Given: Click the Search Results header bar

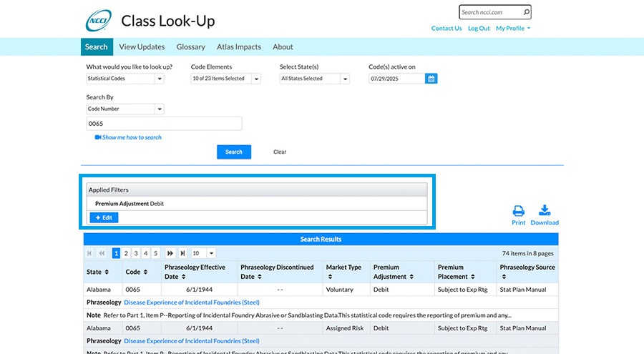Looking at the screenshot, I should 321,239.
